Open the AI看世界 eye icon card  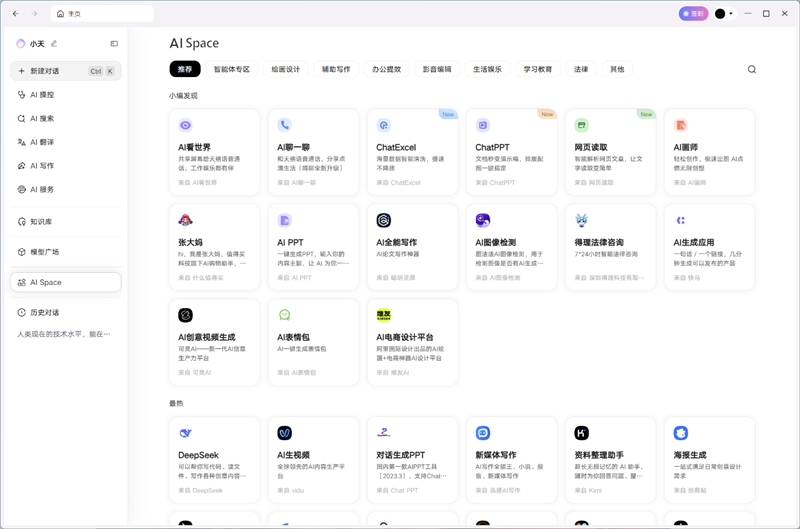[x=185, y=126]
